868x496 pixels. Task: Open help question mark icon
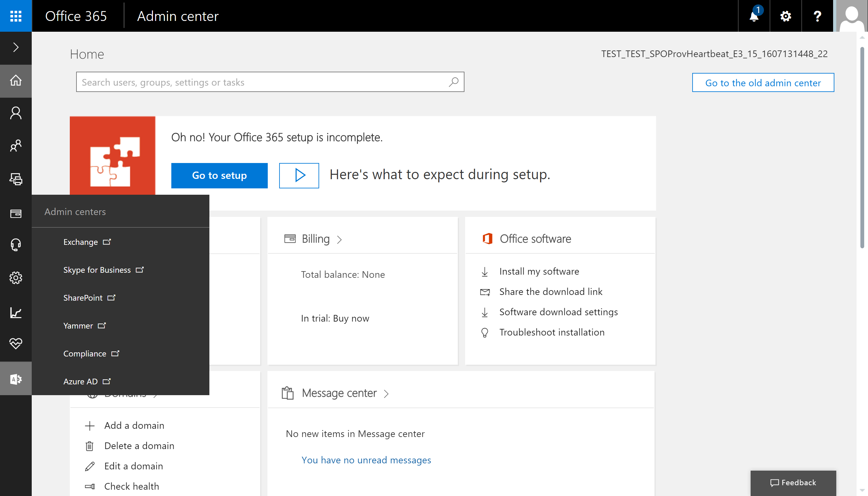tap(817, 16)
